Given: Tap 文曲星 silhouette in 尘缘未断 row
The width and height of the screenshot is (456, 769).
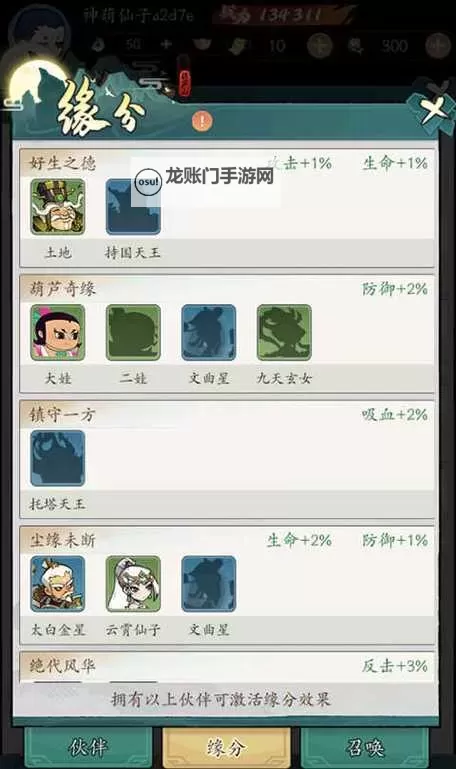Looking at the screenshot, I should (209, 584).
